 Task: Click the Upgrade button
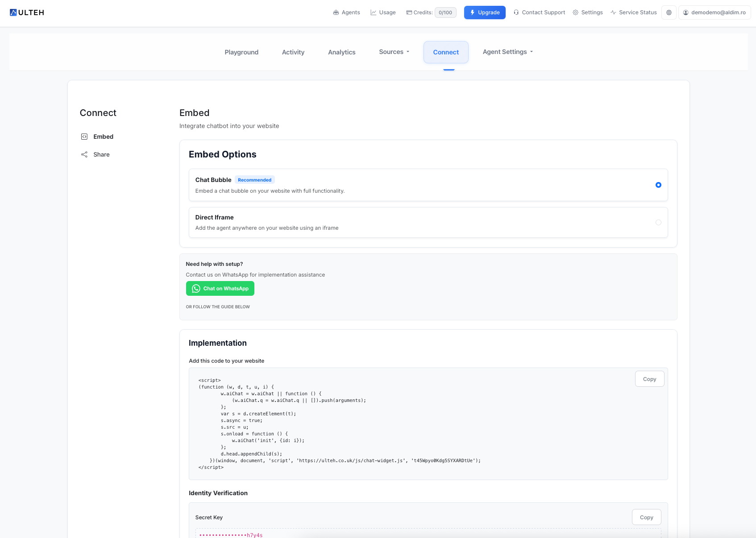(x=485, y=12)
